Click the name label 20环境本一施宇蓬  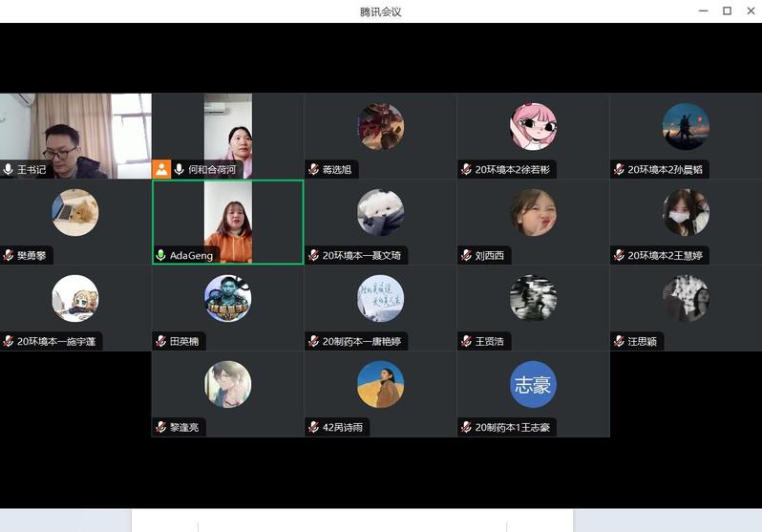tap(55, 341)
